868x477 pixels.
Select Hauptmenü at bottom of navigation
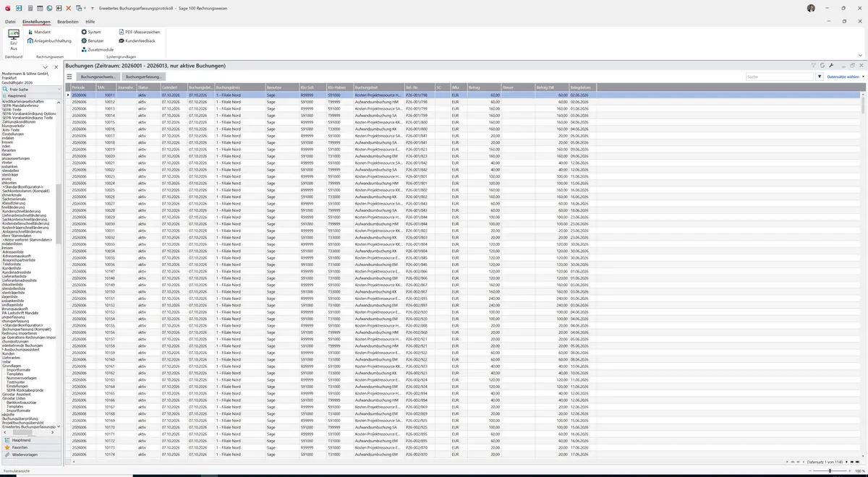(x=31, y=440)
